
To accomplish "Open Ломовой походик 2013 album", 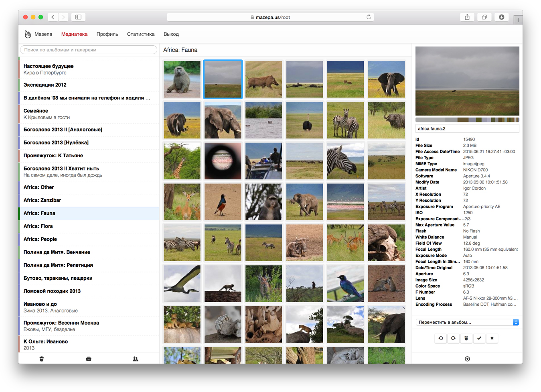I will (x=89, y=291).
